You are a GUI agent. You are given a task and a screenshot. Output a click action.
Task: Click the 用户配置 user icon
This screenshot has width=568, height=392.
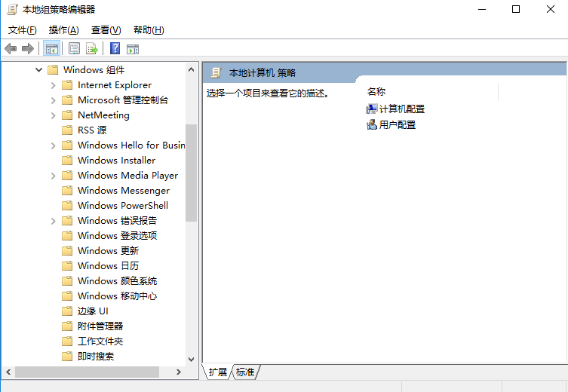pyautogui.click(x=372, y=125)
